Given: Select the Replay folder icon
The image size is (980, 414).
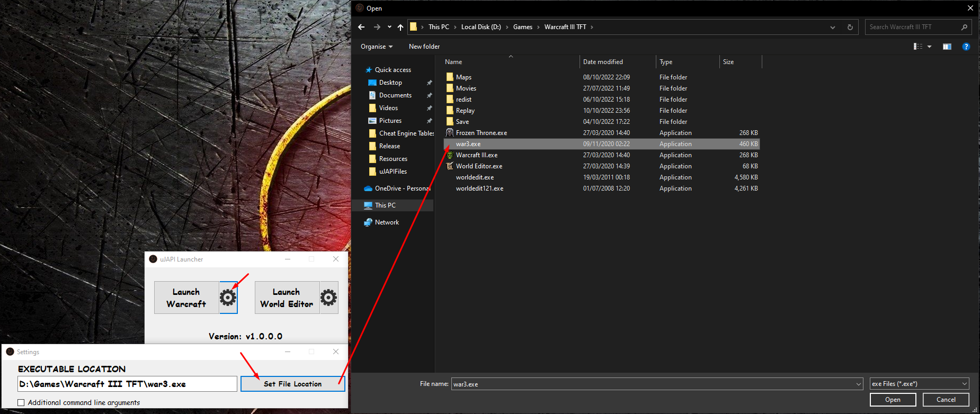Looking at the screenshot, I should (x=450, y=111).
